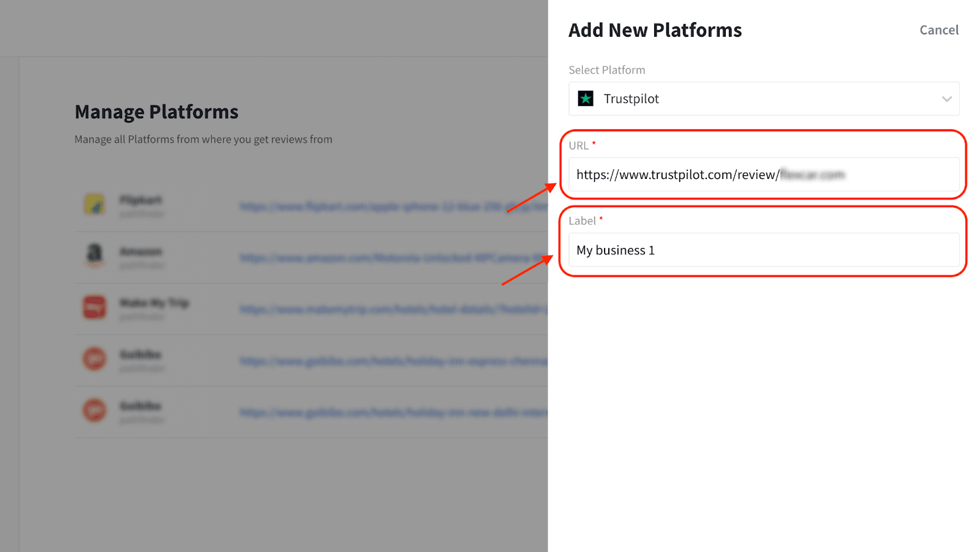Open the second Goibibo hotel URL link
The height and width of the screenshot is (552, 980).
[x=392, y=413]
